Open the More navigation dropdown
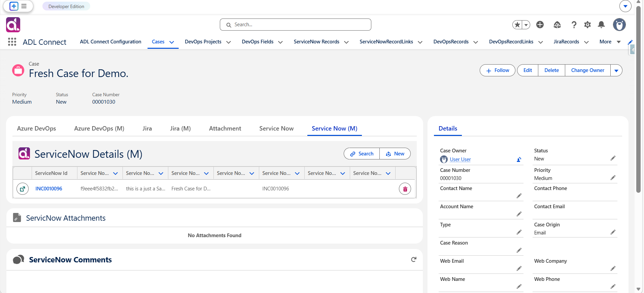This screenshot has width=644, height=293. [610, 42]
